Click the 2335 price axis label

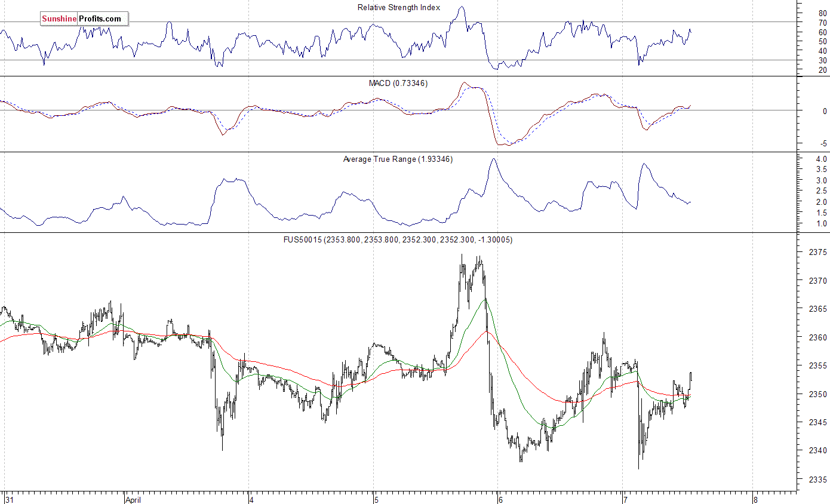817,479
